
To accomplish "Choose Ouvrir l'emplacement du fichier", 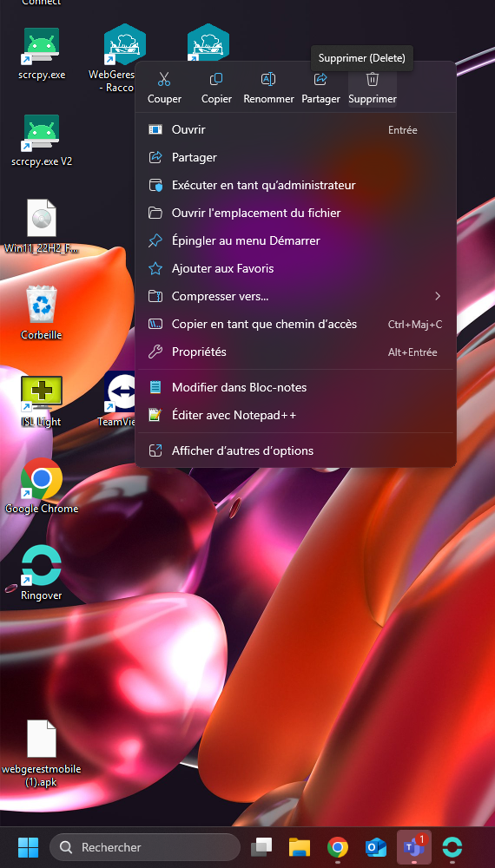I will 295,213.
